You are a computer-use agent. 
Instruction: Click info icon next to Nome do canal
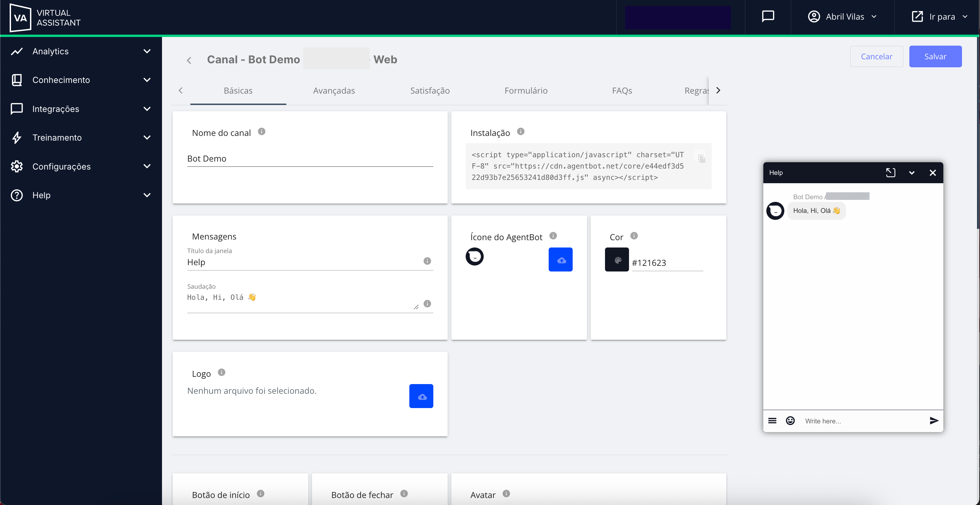(x=261, y=132)
